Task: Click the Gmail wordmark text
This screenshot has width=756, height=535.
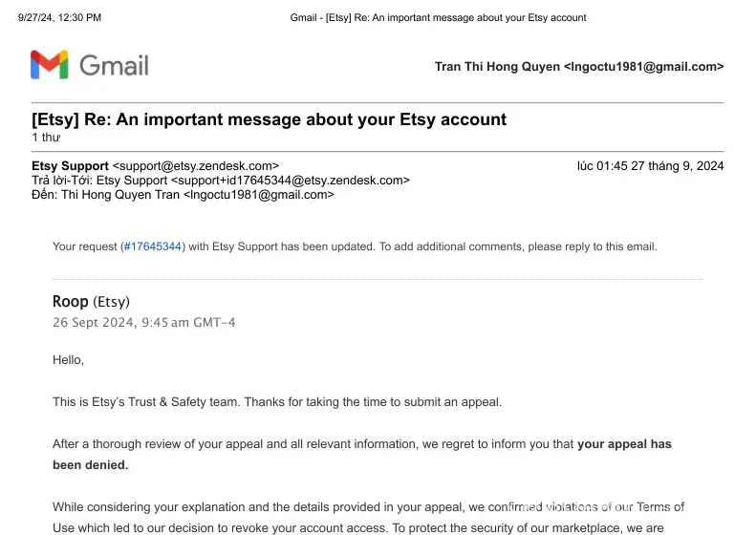Action: (x=115, y=65)
